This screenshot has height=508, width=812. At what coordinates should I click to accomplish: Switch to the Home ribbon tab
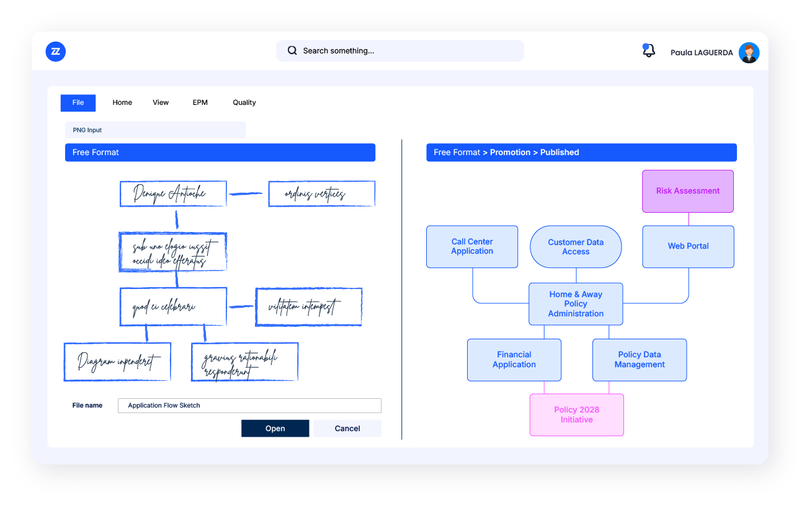(x=122, y=102)
